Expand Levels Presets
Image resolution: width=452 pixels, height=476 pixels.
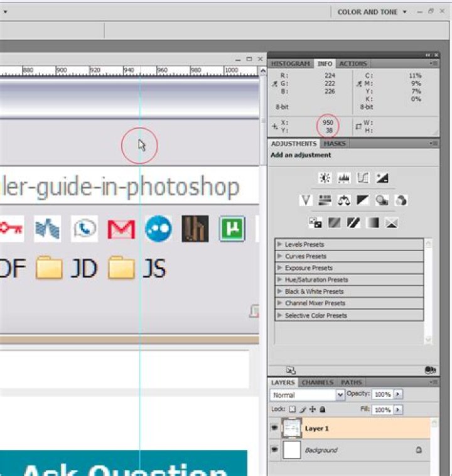coord(279,244)
